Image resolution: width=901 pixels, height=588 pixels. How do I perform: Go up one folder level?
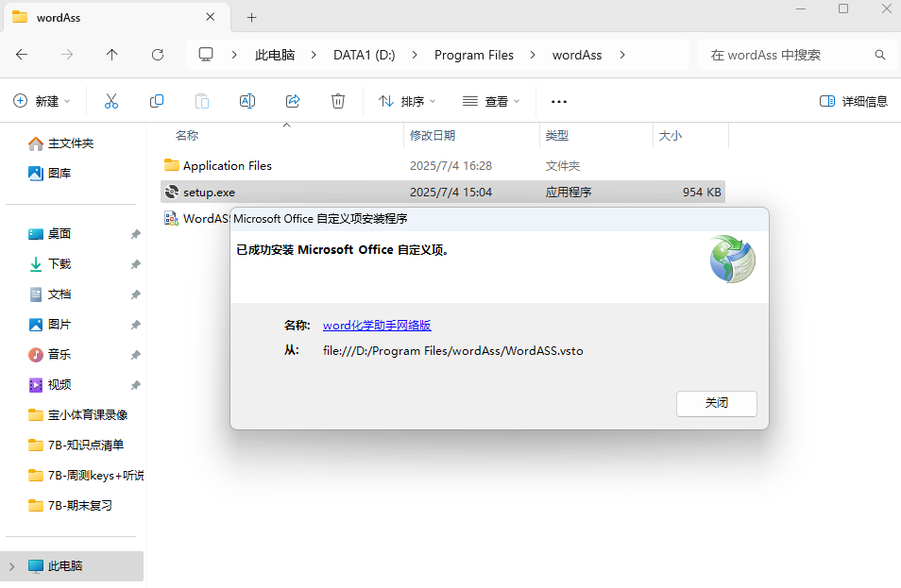click(112, 55)
